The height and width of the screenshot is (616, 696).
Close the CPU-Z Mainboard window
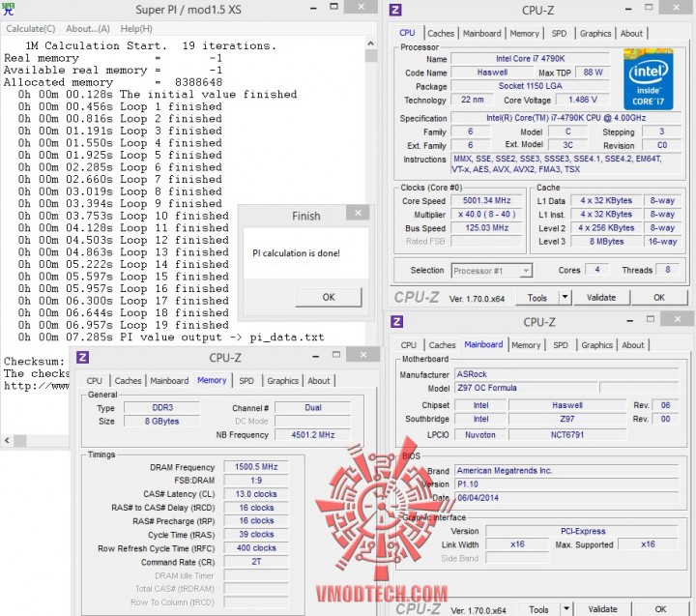click(677, 319)
